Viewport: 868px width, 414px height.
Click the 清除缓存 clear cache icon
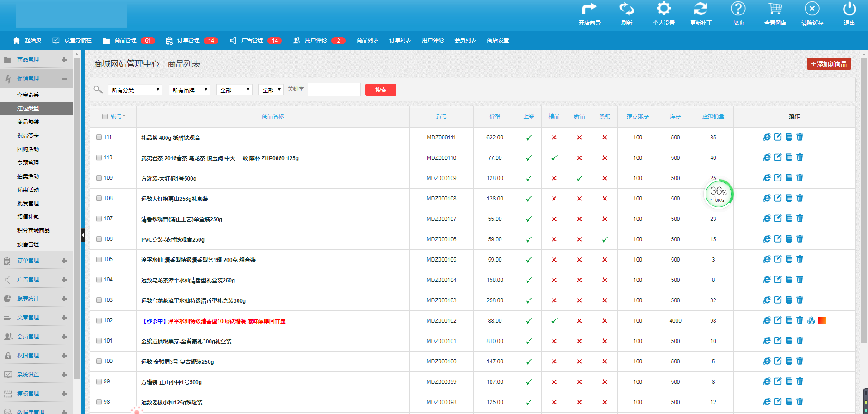(x=812, y=9)
